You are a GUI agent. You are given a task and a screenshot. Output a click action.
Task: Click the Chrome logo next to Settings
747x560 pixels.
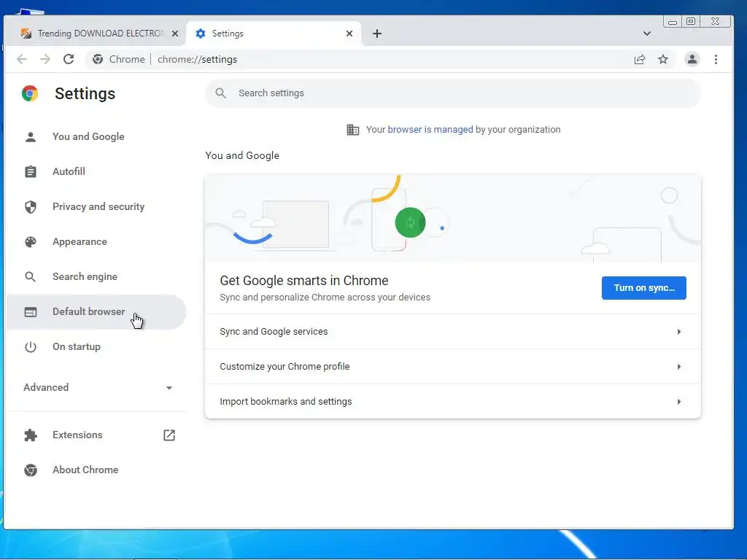click(x=29, y=93)
